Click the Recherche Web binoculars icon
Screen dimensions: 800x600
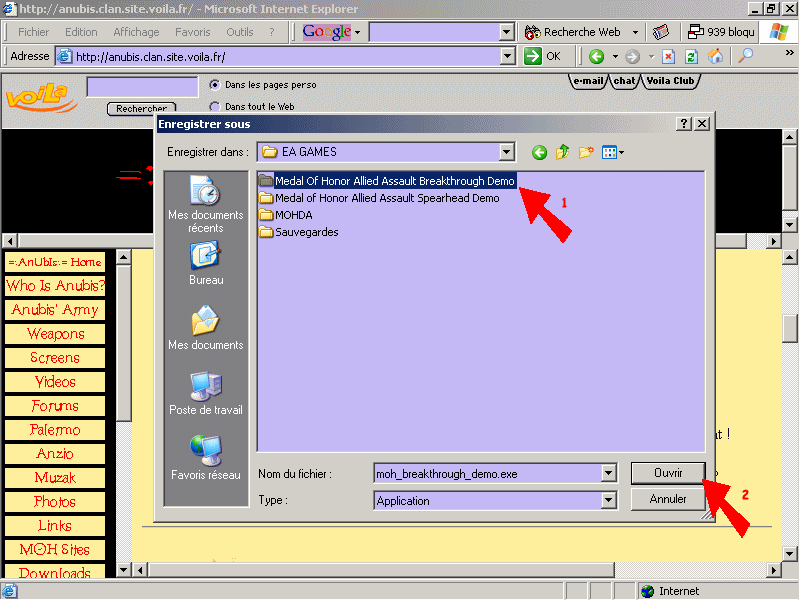(532, 32)
